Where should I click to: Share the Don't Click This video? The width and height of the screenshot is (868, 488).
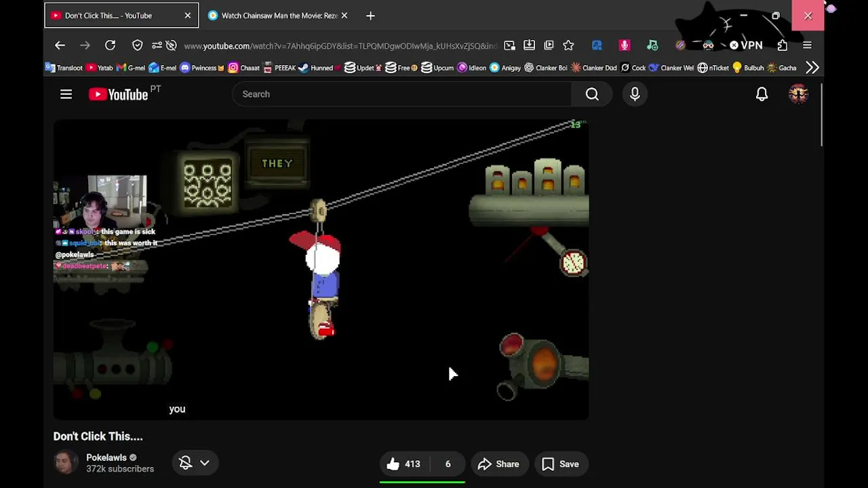point(498,464)
